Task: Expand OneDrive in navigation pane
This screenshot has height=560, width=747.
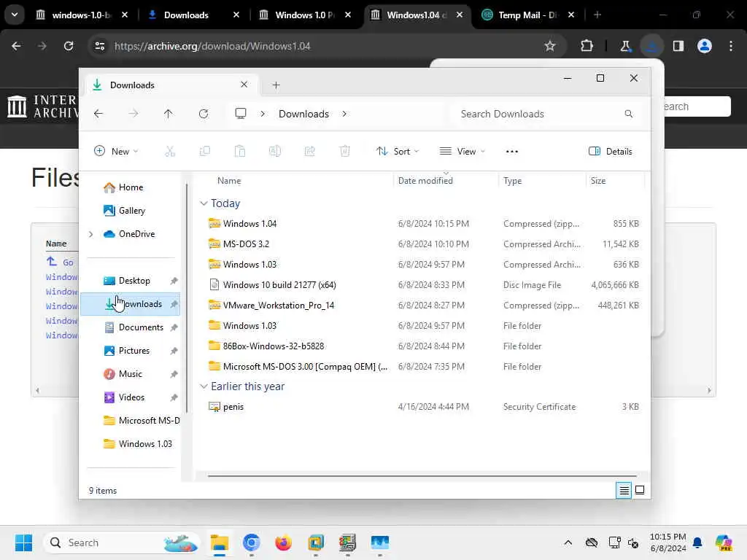Action: coord(90,234)
